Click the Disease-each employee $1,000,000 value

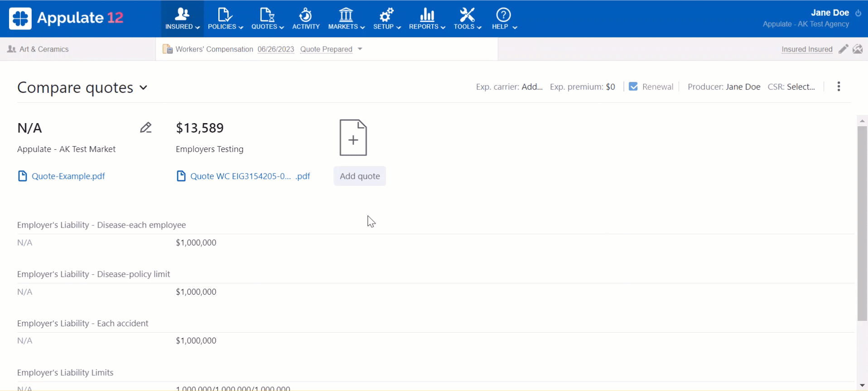pos(196,243)
